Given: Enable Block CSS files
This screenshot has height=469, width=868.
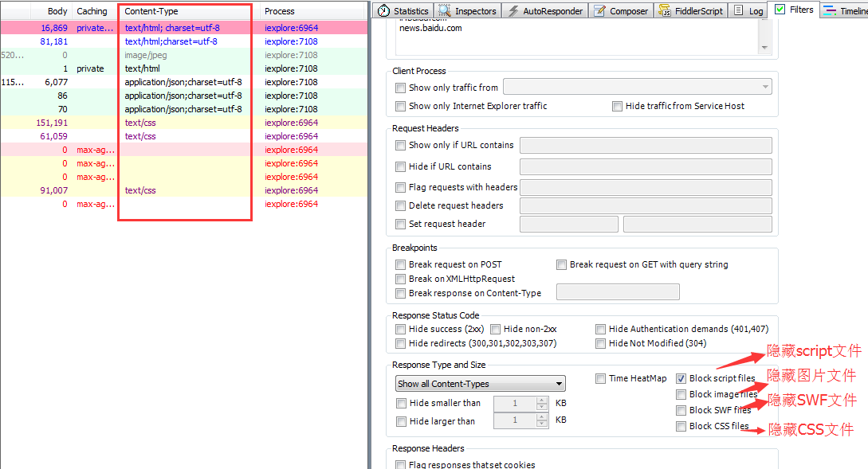Looking at the screenshot, I should 681,427.
